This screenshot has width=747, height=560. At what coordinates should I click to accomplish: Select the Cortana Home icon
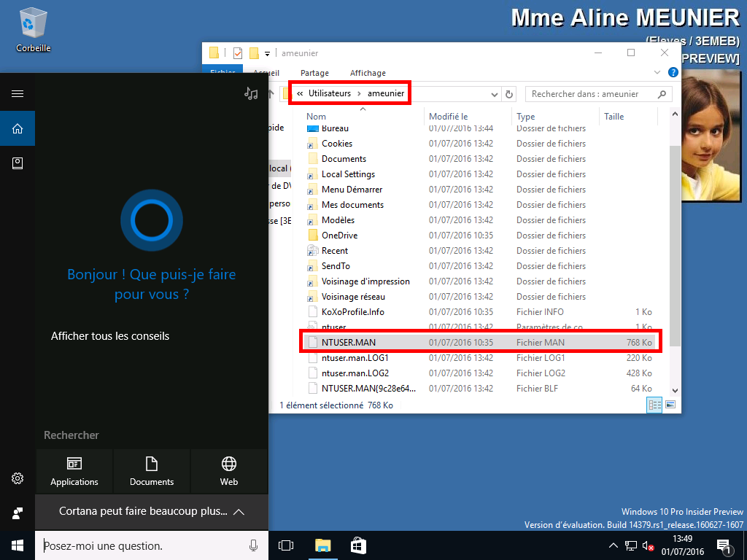click(x=18, y=128)
